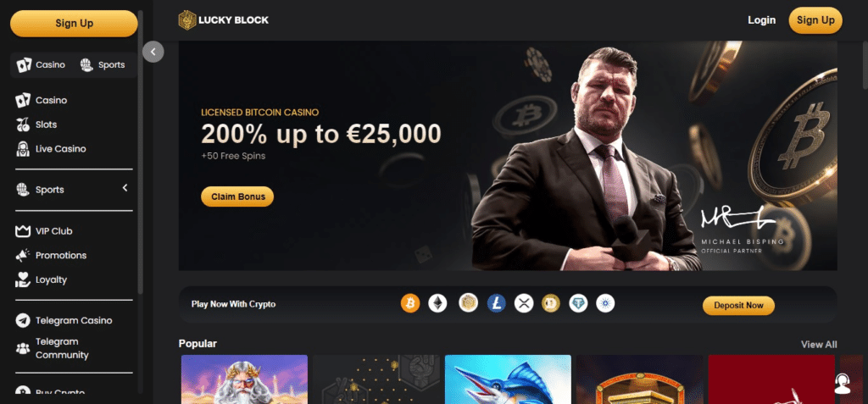The image size is (868, 404).
Task: Click the Lucky Block logo
Action: [224, 20]
